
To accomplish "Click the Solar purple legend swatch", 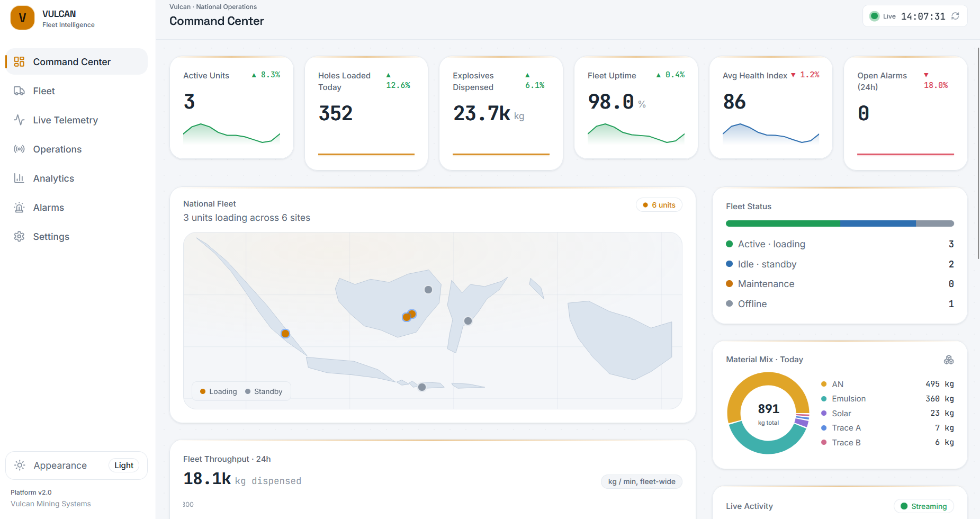I will pos(824,413).
